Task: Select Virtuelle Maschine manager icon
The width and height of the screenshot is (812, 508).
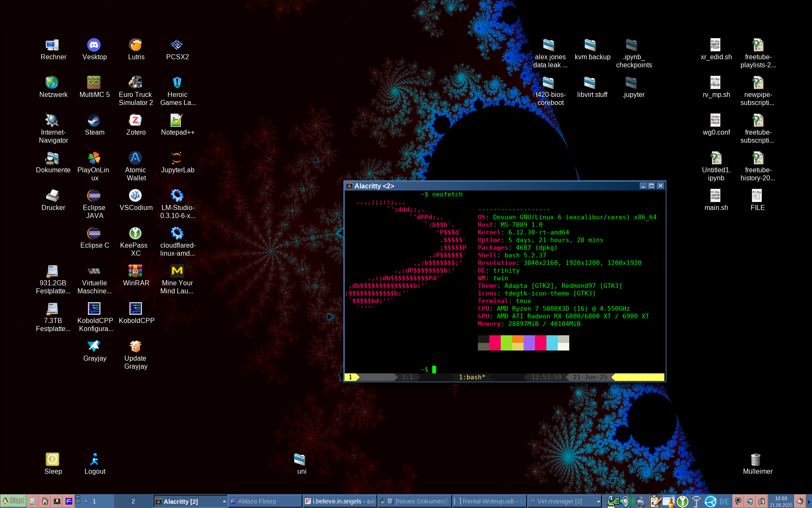Action: click(x=94, y=279)
